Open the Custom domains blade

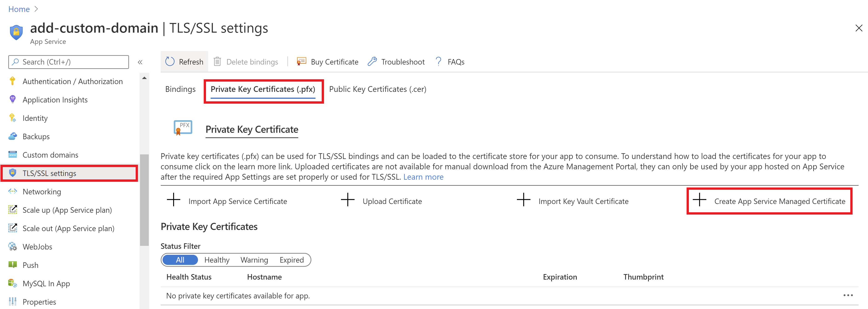tap(50, 154)
